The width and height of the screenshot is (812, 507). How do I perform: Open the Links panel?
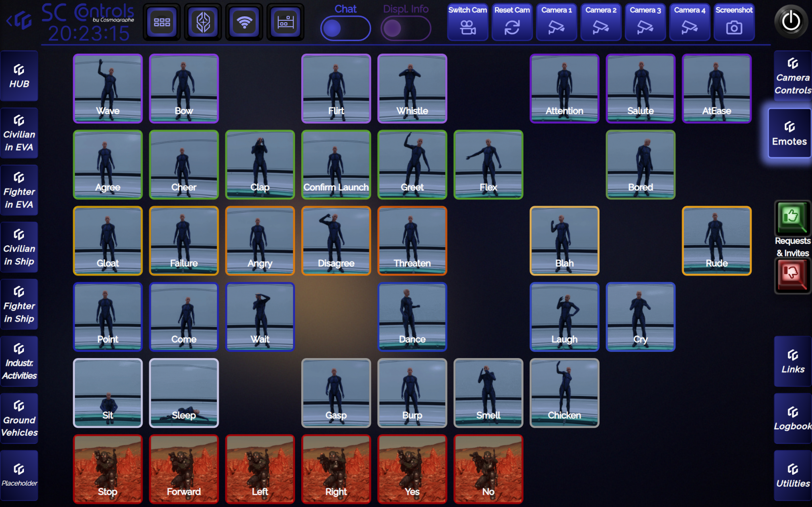coord(793,361)
